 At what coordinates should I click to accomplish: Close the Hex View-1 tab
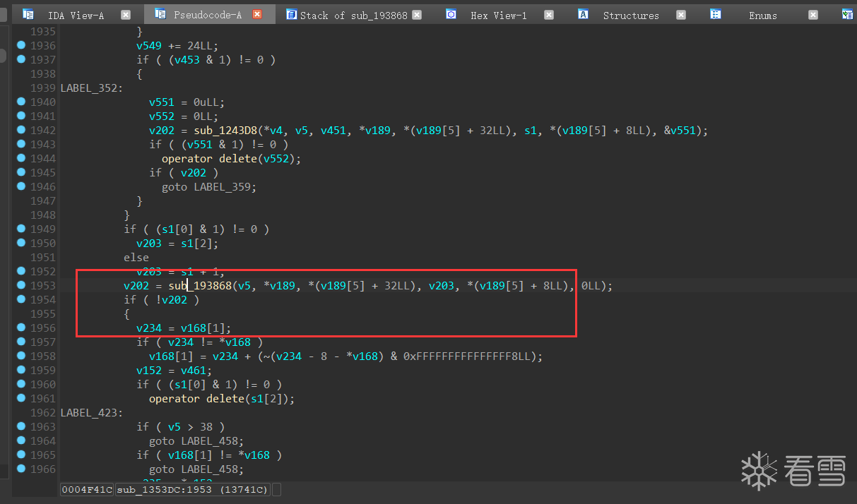(x=549, y=15)
